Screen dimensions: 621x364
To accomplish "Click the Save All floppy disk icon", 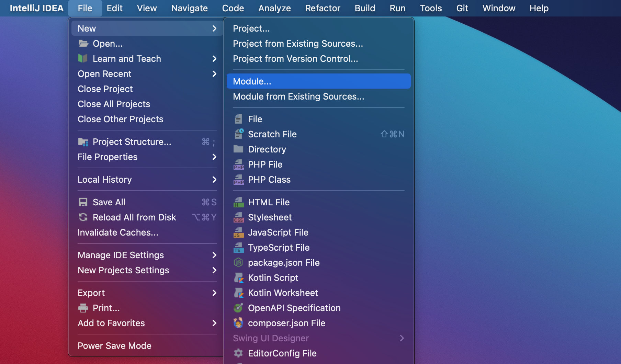I will (x=83, y=202).
